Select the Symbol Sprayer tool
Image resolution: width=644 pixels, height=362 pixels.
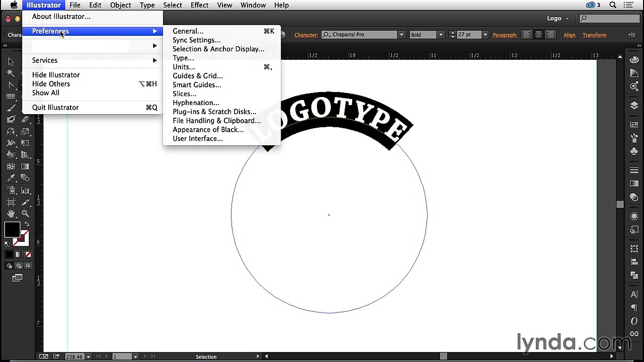point(11,190)
